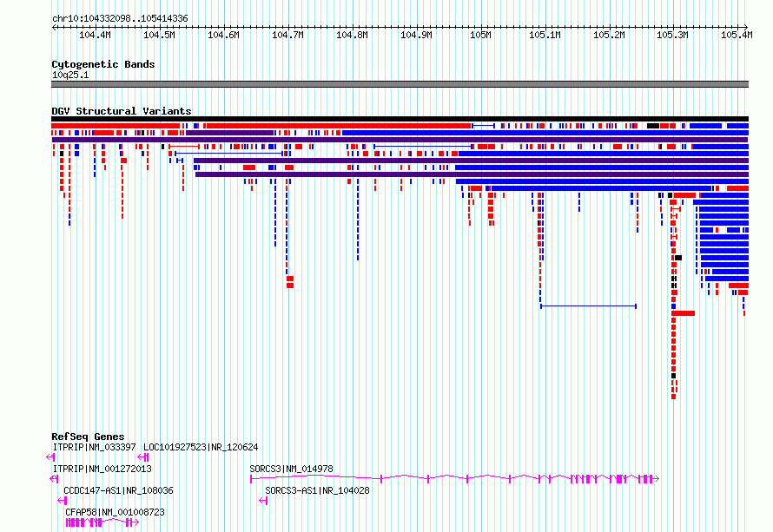Select the Cytogenetic Bands track title
773x532 pixels.
[x=103, y=64]
